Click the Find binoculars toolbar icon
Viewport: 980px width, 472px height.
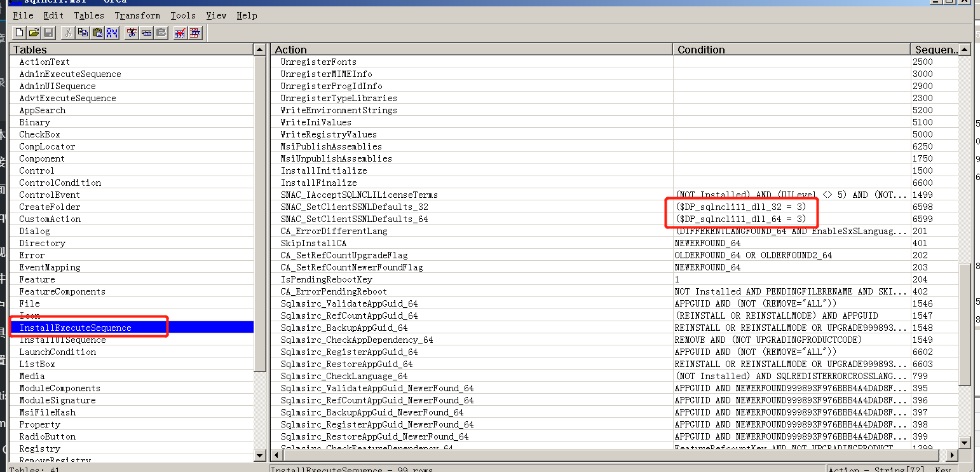tap(112, 32)
